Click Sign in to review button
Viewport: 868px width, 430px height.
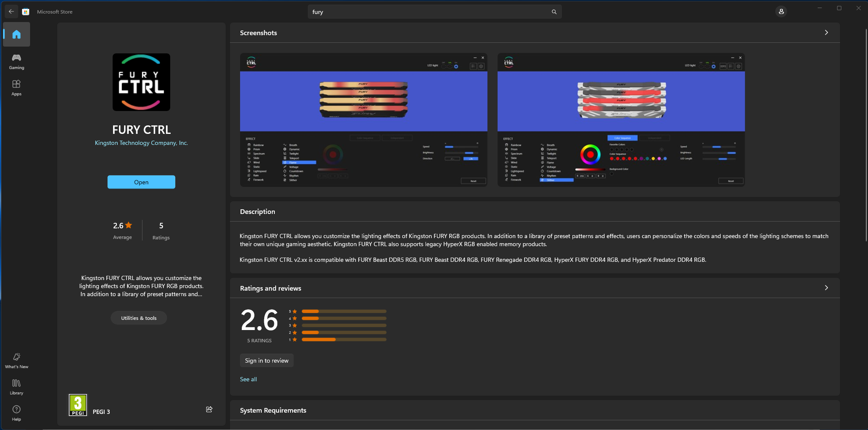tap(267, 361)
